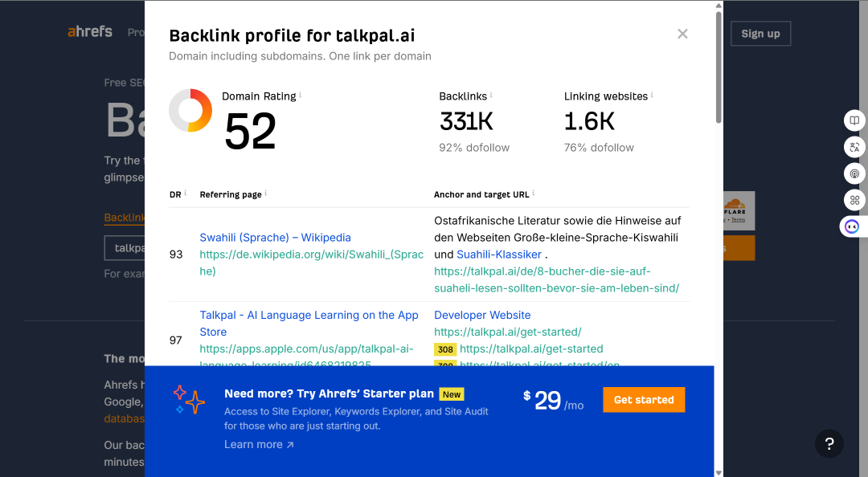868x477 pixels.
Task: Click the sparkle stars icon in banner
Action: click(x=189, y=400)
